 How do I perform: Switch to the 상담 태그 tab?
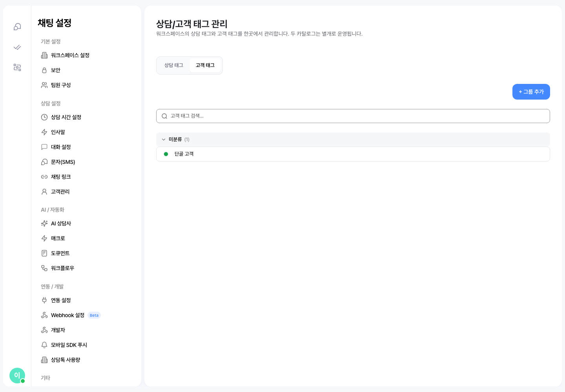tap(174, 65)
